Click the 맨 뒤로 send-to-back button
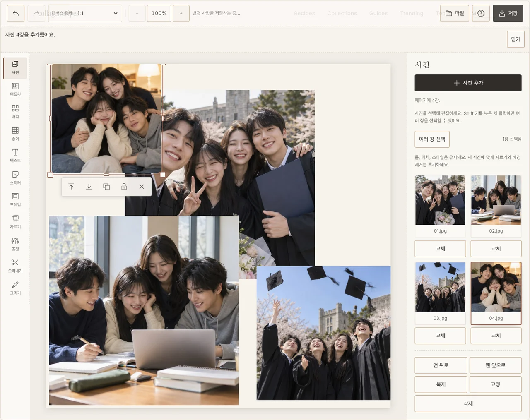Viewport: 530px width, 420px height. [x=441, y=365]
